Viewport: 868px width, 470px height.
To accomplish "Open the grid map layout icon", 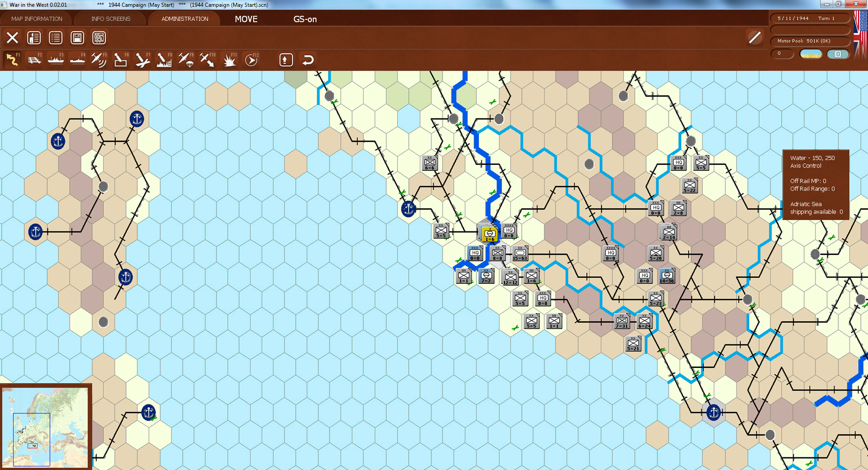I will point(99,38).
